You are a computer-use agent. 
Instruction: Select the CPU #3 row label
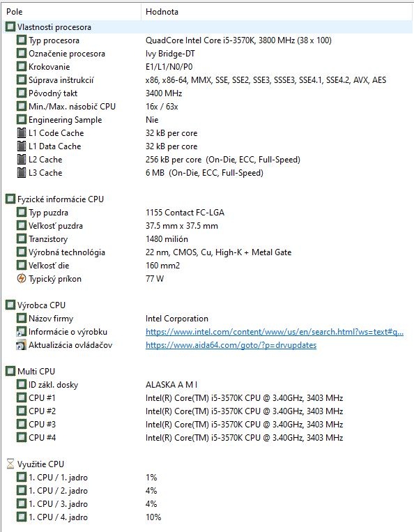pyautogui.click(x=42, y=424)
